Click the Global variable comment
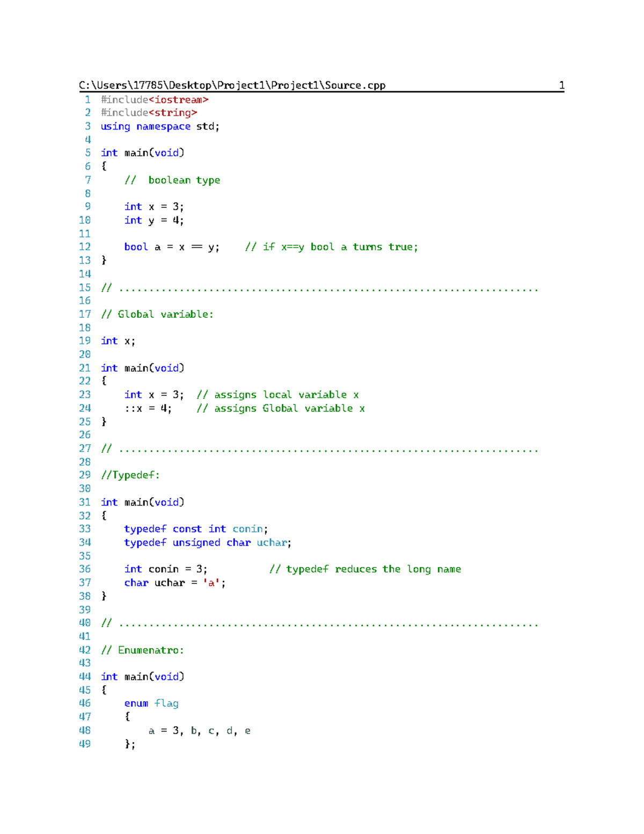This screenshot has width=644, height=834. pos(158,314)
